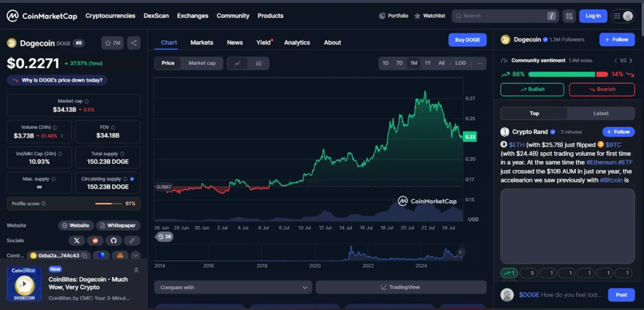Focus the Search input field

pos(505,16)
